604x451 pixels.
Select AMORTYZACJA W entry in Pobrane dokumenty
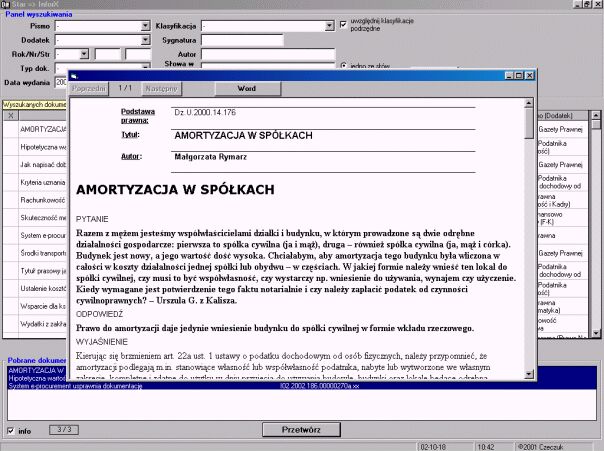pos(37,371)
